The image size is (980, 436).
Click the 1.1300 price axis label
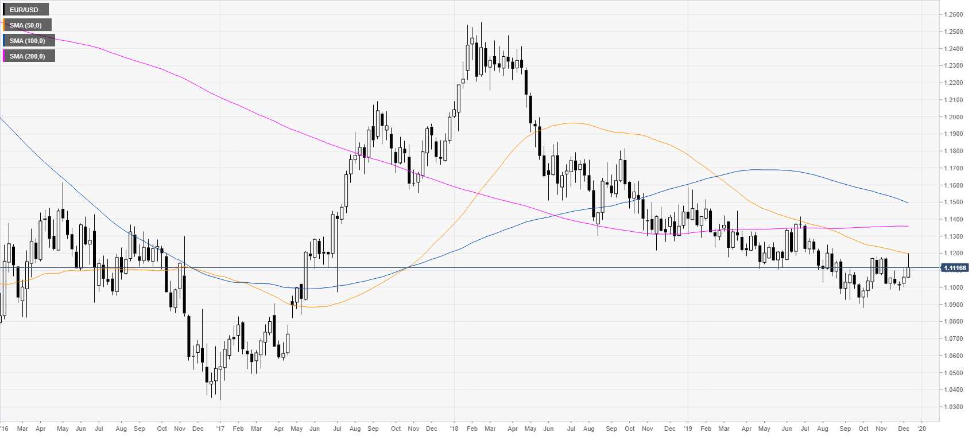coord(953,236)
